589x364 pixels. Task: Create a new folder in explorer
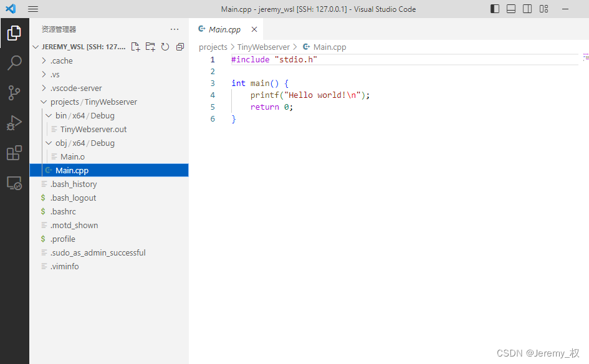click(x=150, y=47)
